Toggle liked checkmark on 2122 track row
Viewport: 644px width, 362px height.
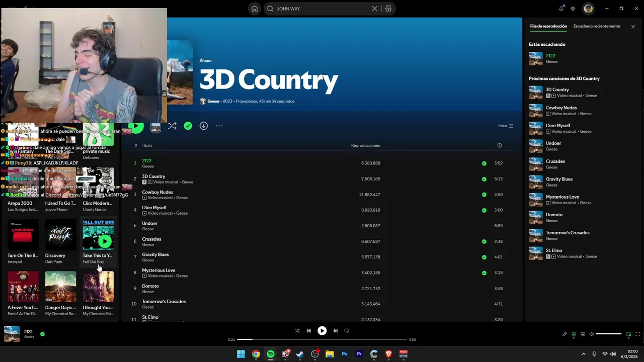[484, 163]
